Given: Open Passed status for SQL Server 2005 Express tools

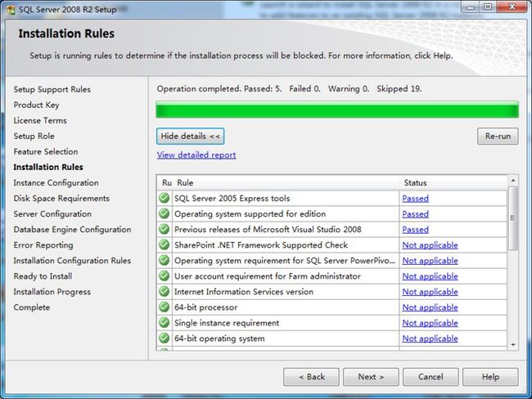Looking at the screenshot, I should [x=415, y=199].
